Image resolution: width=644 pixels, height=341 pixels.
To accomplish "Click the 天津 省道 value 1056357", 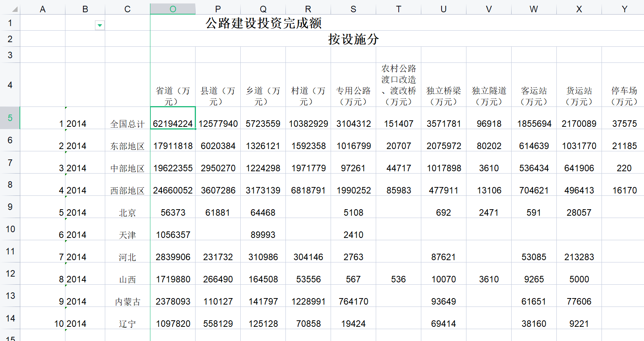I will [x=173, y=235].
